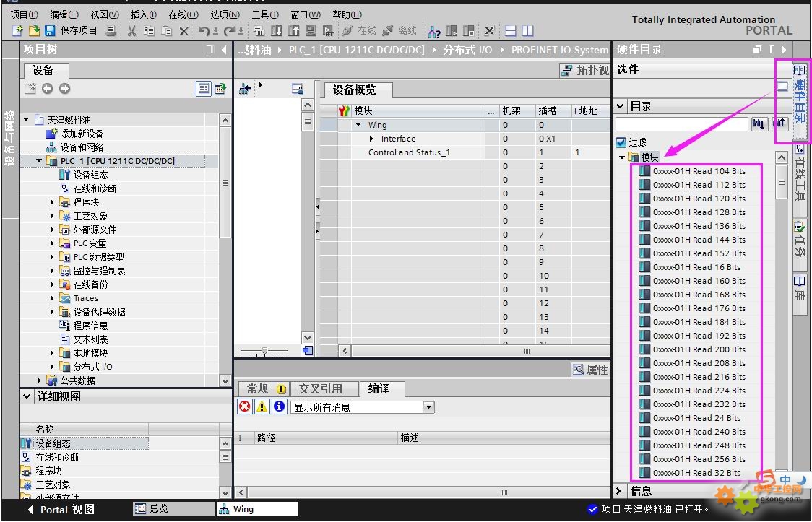
Task: Click the undo arrow icon
Action: pyautogui.click(x=204, y=31)
